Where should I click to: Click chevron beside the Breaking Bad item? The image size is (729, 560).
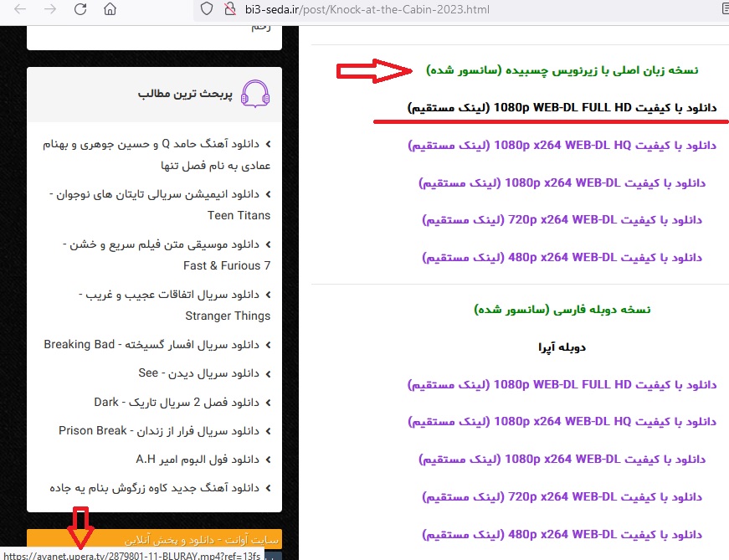269,345
